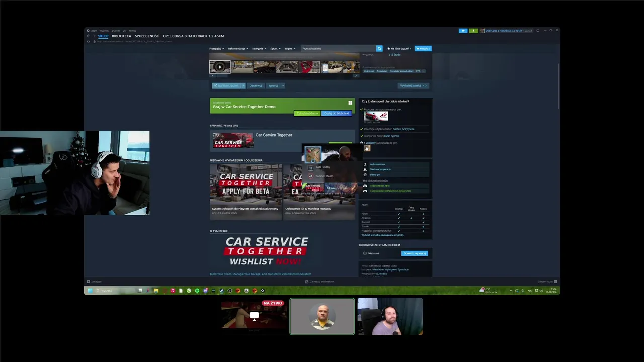Open Znajomi i czat at bottom right

547,282
